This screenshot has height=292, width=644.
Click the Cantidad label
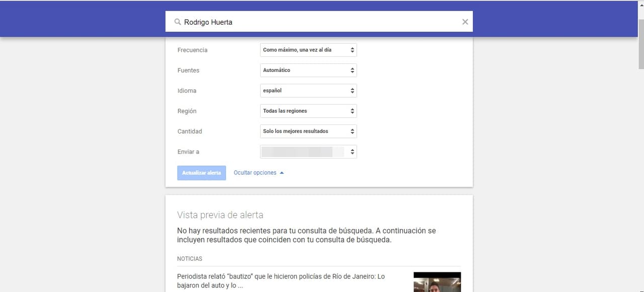pyautogui.click(x=190, y=131)
